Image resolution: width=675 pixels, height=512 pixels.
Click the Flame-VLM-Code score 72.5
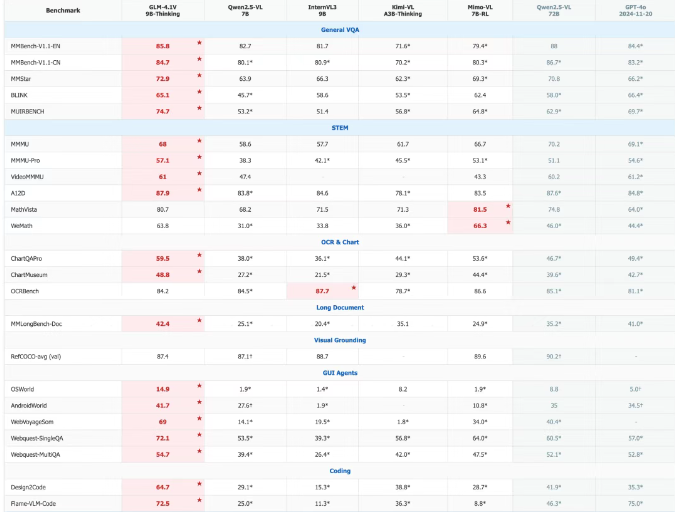click(162, 503)
